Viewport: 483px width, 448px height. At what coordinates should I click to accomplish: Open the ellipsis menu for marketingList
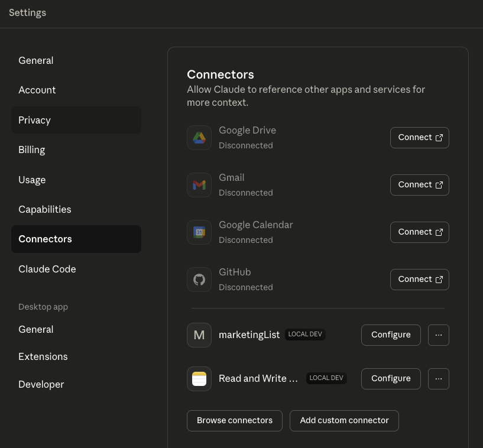coord(439,335)
